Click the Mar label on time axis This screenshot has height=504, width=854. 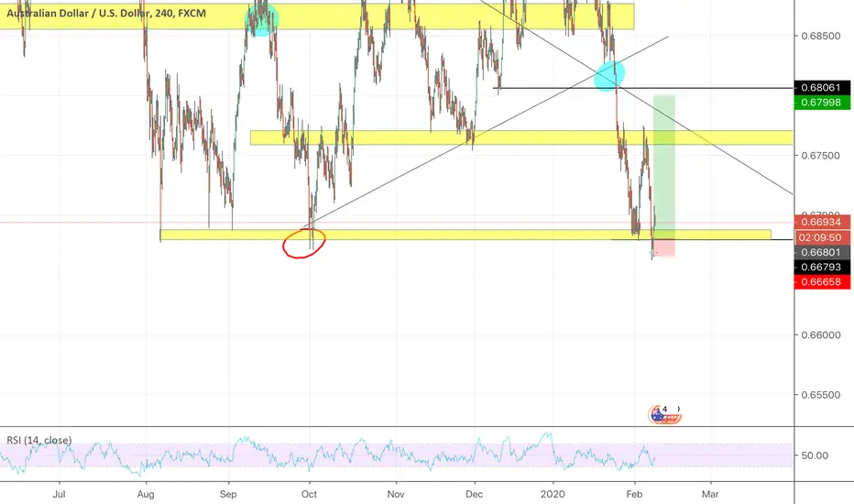[x=709, y=494]
